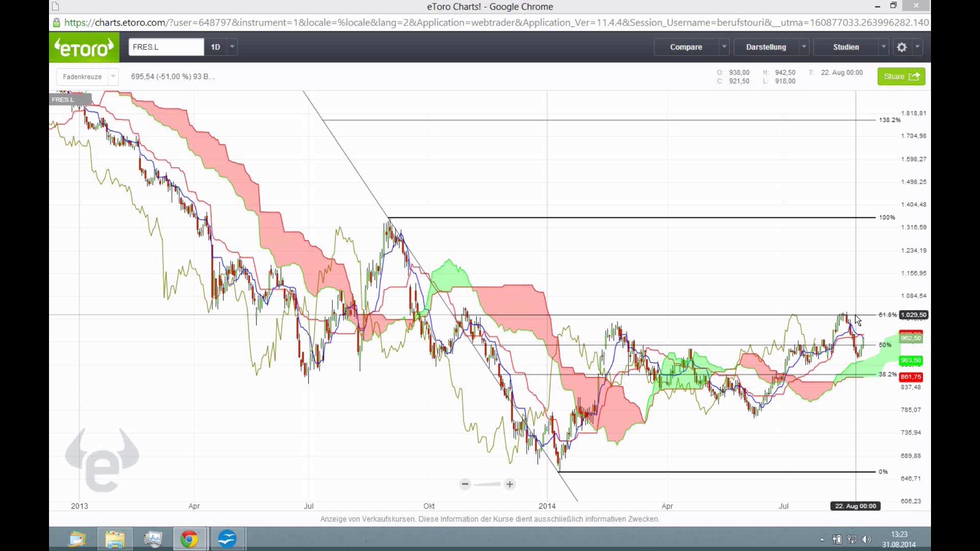Open File Explorer from the taskbar
The height and width of the screenshot is (551, 980).
point(115,539)
